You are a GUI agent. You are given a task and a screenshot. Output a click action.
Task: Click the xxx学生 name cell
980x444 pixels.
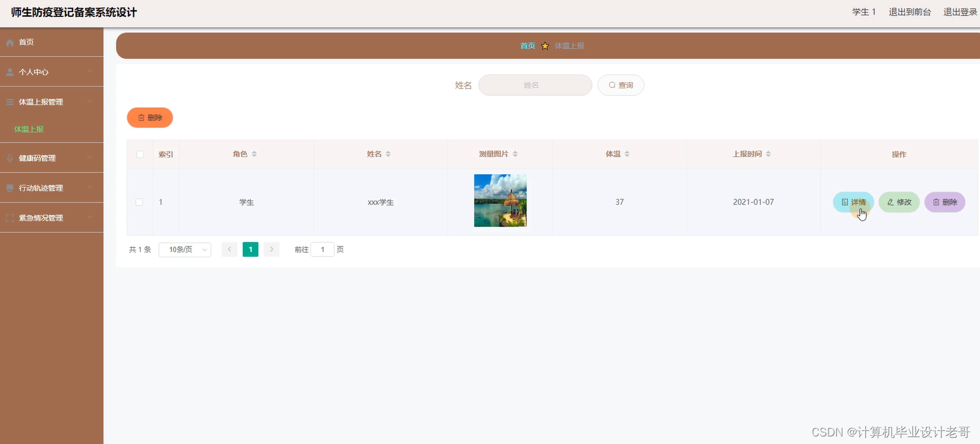(x=381, y=202)
